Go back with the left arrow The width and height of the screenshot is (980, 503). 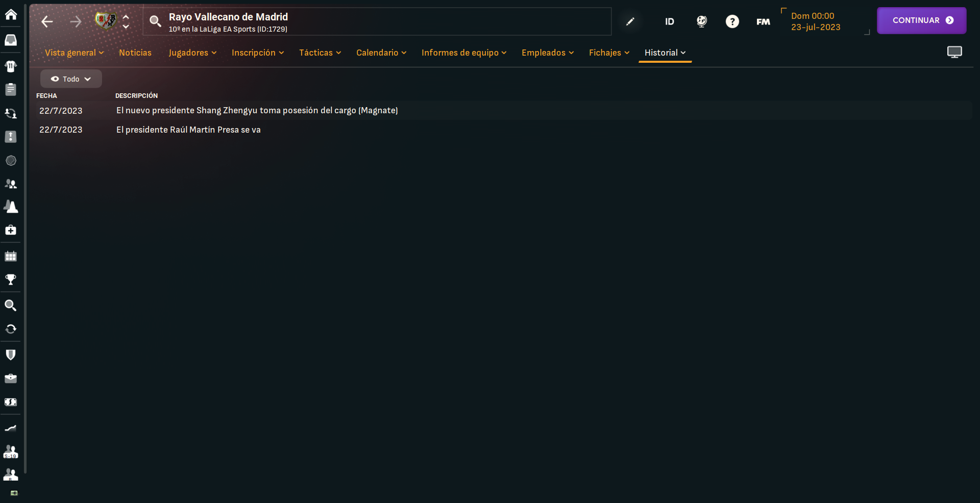pos(47,21)
